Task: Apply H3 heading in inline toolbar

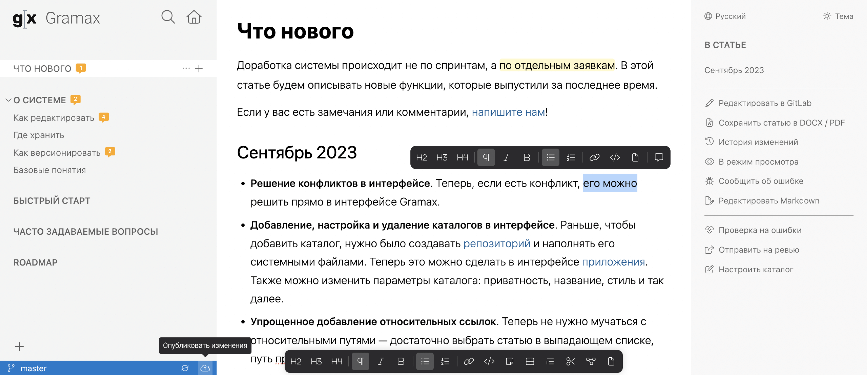Action: [x=442, y=157]
